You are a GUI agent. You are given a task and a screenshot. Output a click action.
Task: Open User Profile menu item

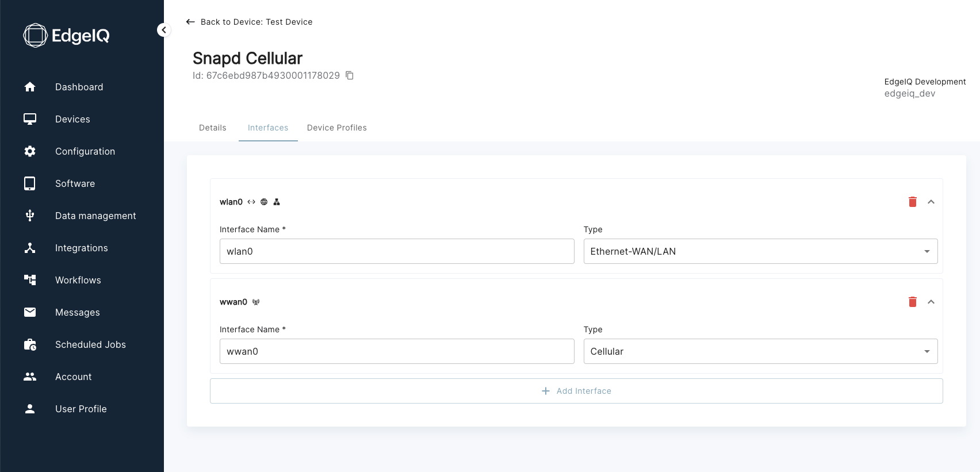(x=81, y=409)
